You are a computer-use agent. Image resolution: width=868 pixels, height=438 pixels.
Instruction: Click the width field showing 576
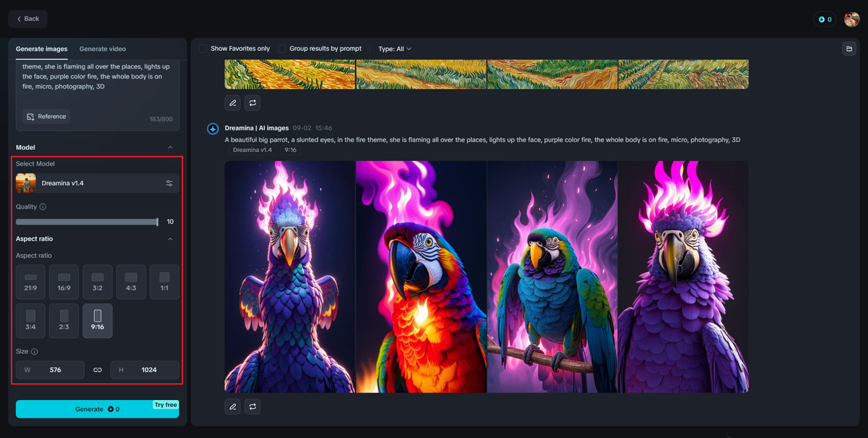(x=50, y=370)
